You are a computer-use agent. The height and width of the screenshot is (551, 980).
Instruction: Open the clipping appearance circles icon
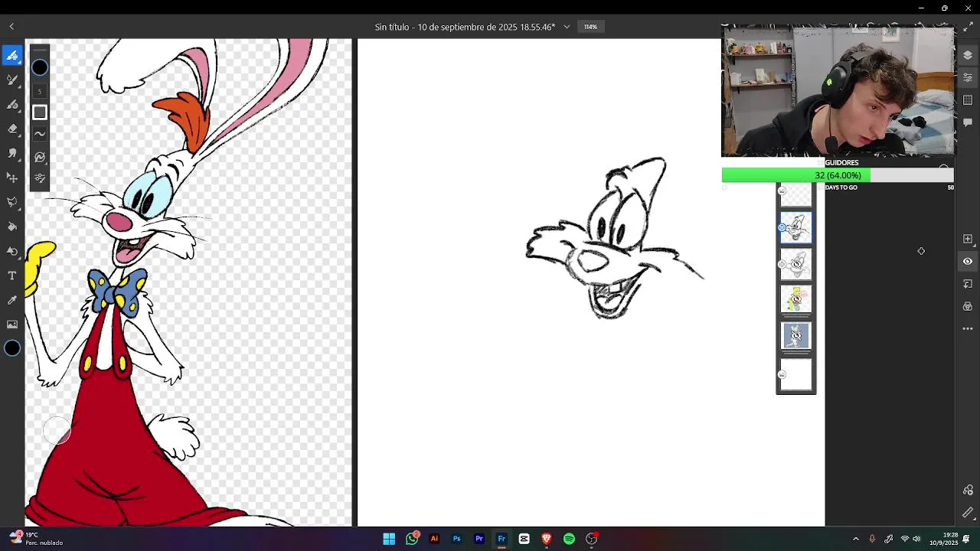pyautogui.click(x=968, y=306)
